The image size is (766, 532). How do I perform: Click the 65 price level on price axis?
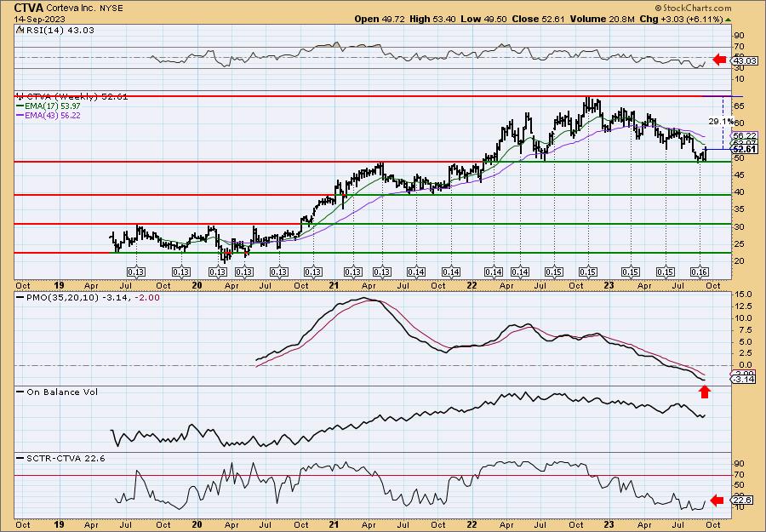click(x=739, y=106)
